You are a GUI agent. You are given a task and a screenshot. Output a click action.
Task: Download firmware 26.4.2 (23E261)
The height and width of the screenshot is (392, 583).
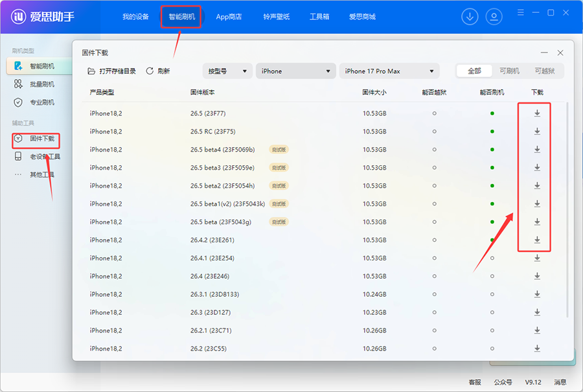tap(537, 240)
